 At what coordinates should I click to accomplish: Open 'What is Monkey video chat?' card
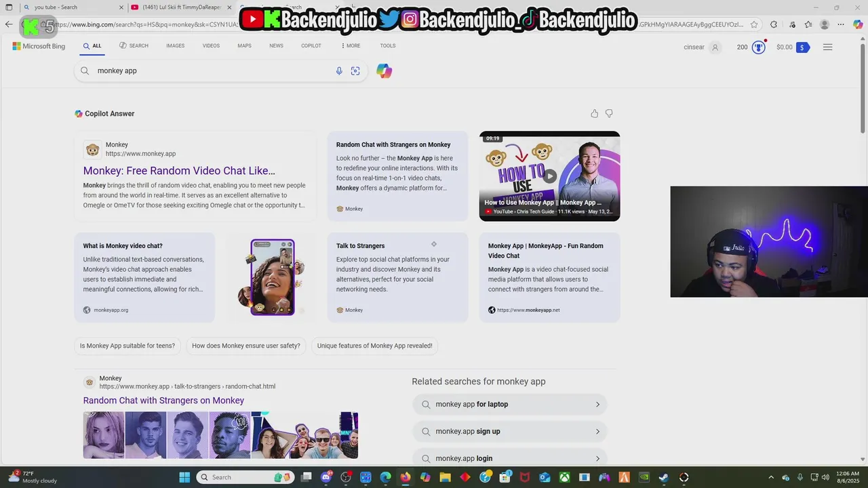pyautogui.click(x=144, y=277)
